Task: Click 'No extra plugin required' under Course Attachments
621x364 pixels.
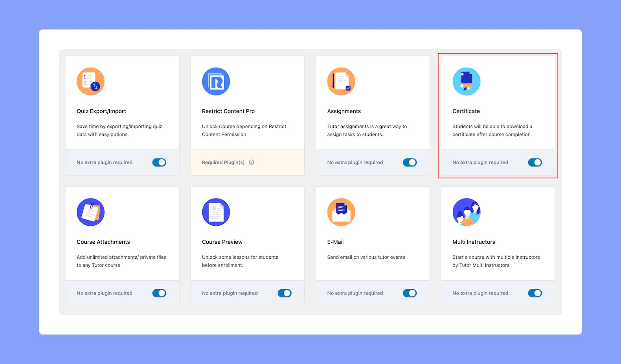Action: (x=105, y=293)
